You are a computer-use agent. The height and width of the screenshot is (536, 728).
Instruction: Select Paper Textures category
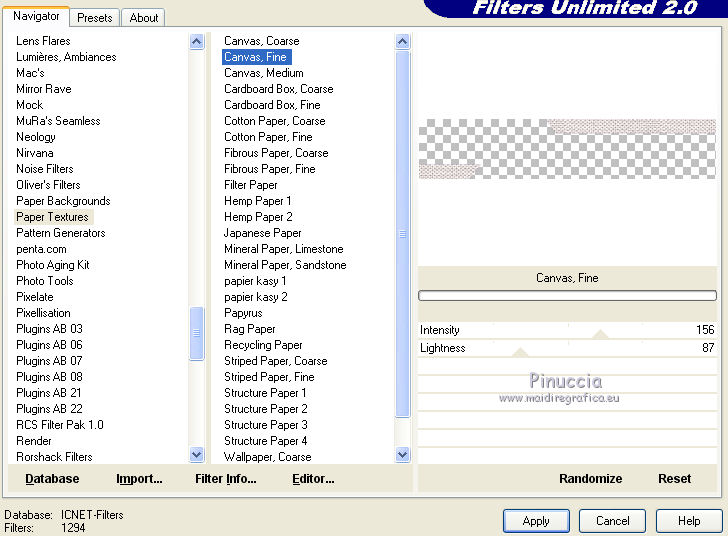52,217
